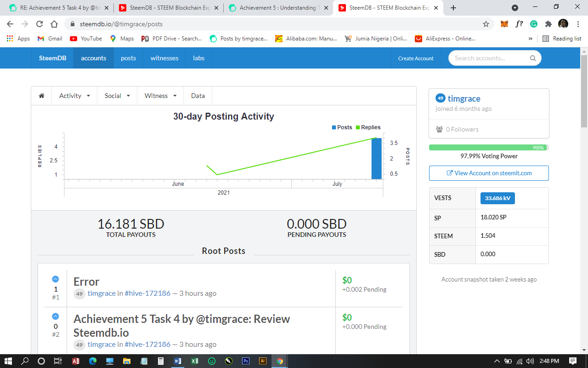Open Photoshop from the taskbar
This screenshot has height=368, width=588.
point(245,361)
